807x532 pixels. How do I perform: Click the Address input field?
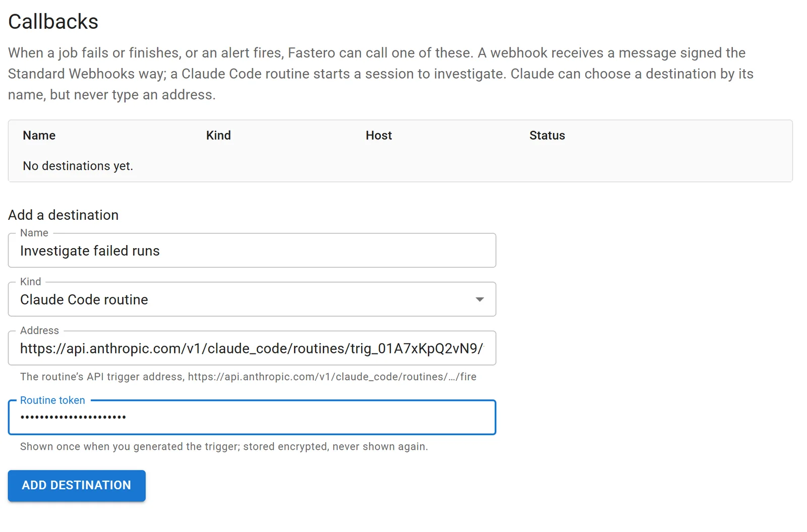[x=252, y=348]
